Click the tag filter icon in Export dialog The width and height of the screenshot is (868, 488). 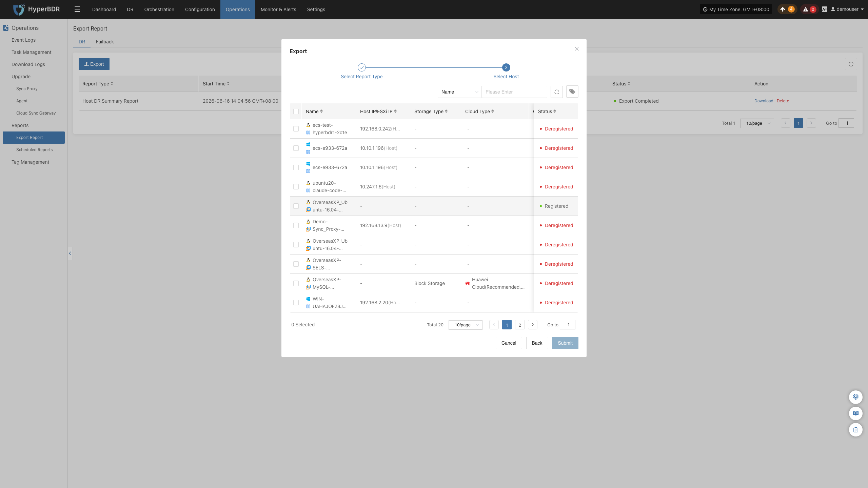(x=572, y=92)
